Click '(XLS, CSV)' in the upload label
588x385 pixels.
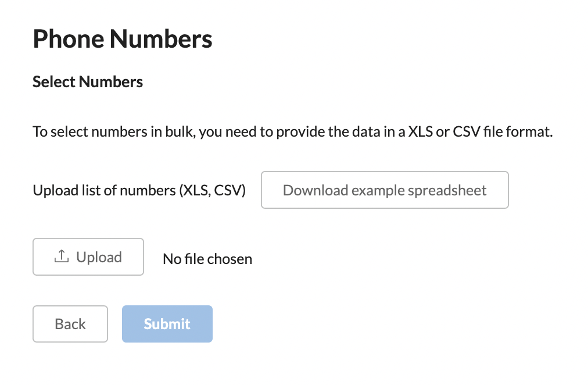click(212, 190)
